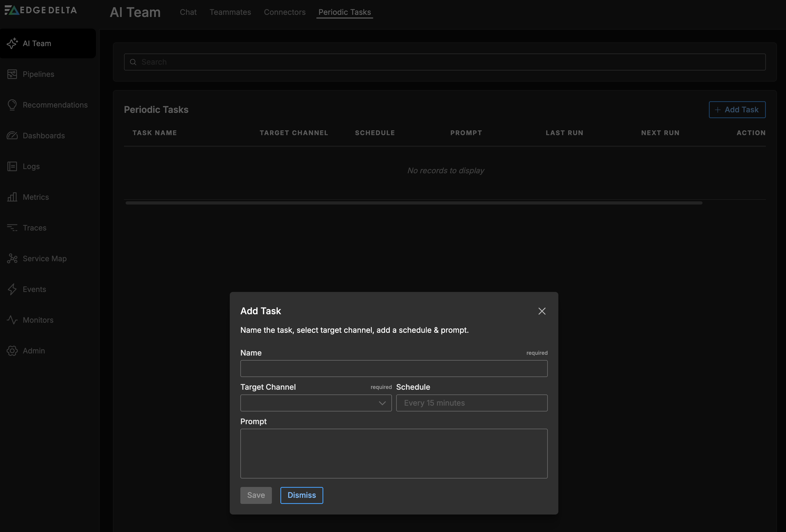
Task: Select the Events lightning icon
Action: tap(12, 289)
